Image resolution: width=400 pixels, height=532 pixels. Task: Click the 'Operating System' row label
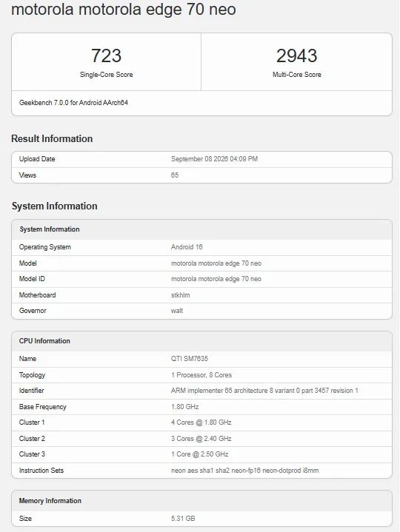[45, 247]
